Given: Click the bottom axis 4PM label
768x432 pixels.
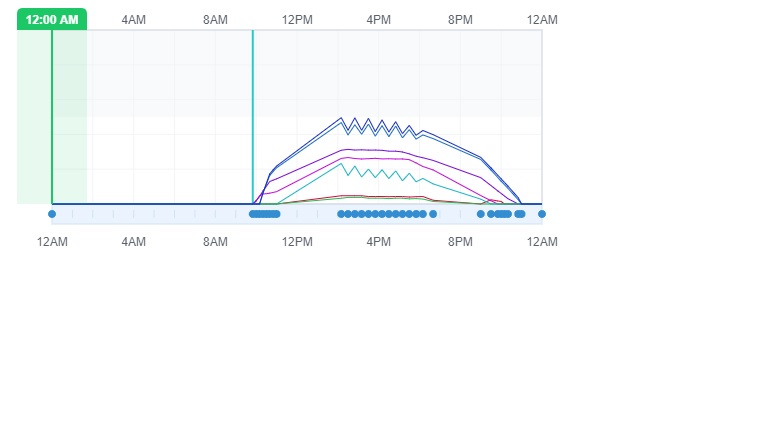Looking at the screenshot, I should pos(379,242).
